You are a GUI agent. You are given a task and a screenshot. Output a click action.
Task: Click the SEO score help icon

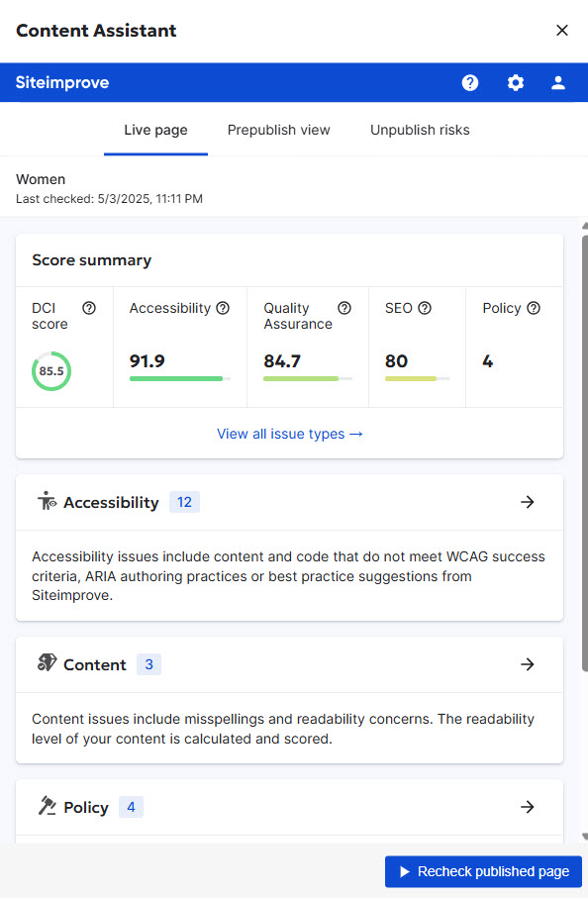tap(425, 308)
